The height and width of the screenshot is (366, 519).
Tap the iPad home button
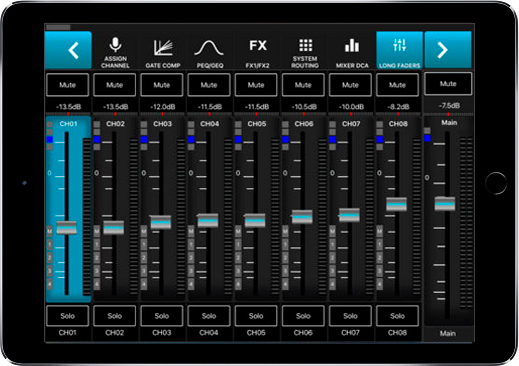(x=496, y=183)
